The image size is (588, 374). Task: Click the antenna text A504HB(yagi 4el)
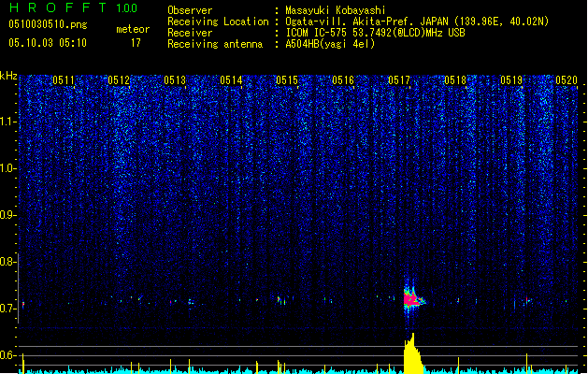click(x=330, y=44)
